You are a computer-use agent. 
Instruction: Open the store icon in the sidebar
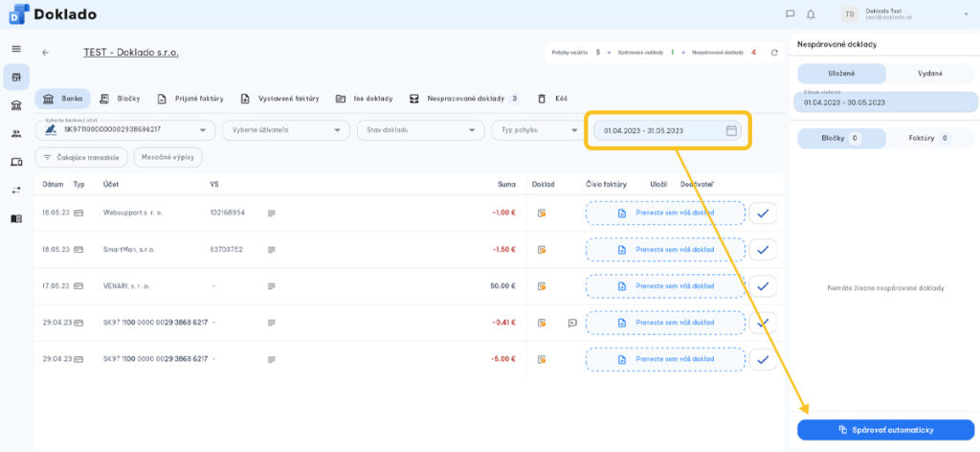[16, 77]
